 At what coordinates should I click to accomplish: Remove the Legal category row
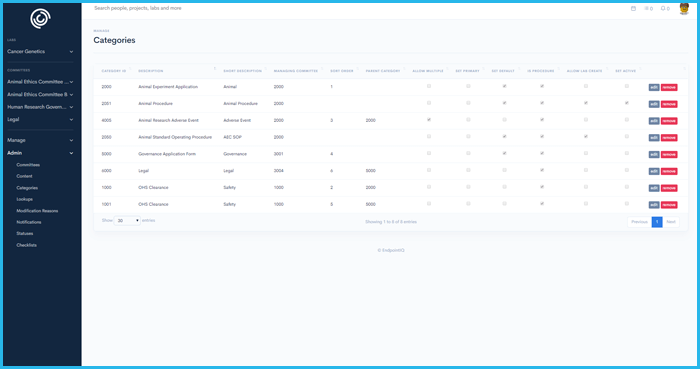click(669, 171)
